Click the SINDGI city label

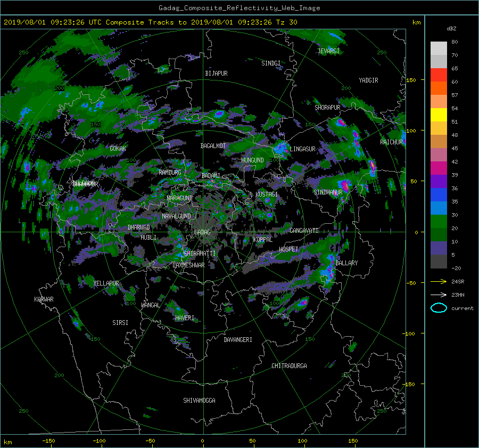tap(271, 63)
